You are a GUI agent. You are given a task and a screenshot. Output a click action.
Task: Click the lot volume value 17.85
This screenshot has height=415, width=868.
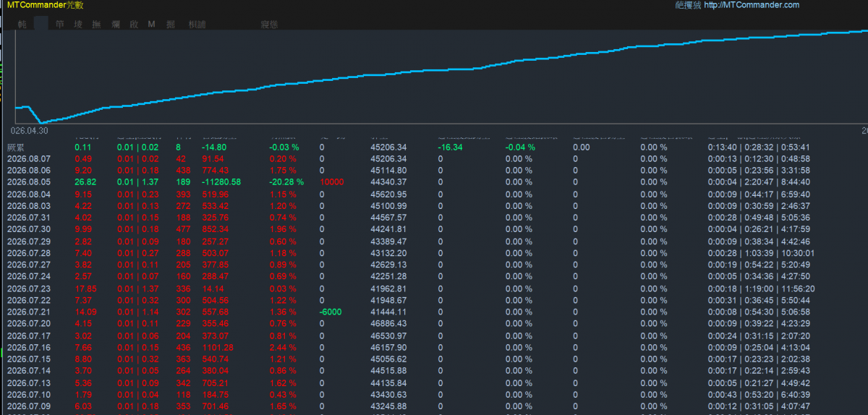85,288
